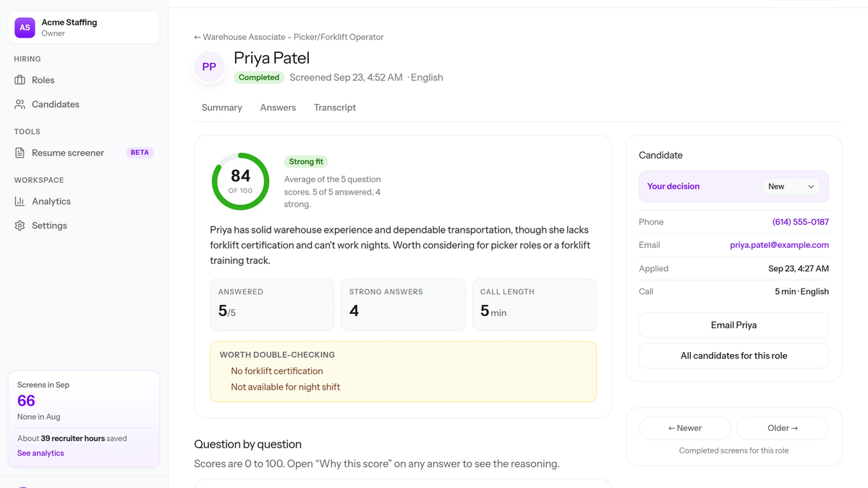Go back to Warehouse Associate role link
The image size is (868, 488).
click(x=289, y=37)
